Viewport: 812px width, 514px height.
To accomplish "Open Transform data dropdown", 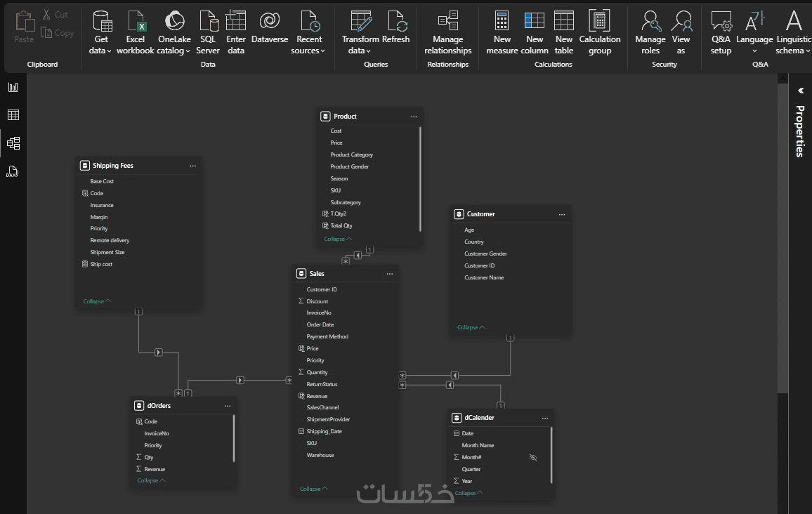I will [360, 32].
